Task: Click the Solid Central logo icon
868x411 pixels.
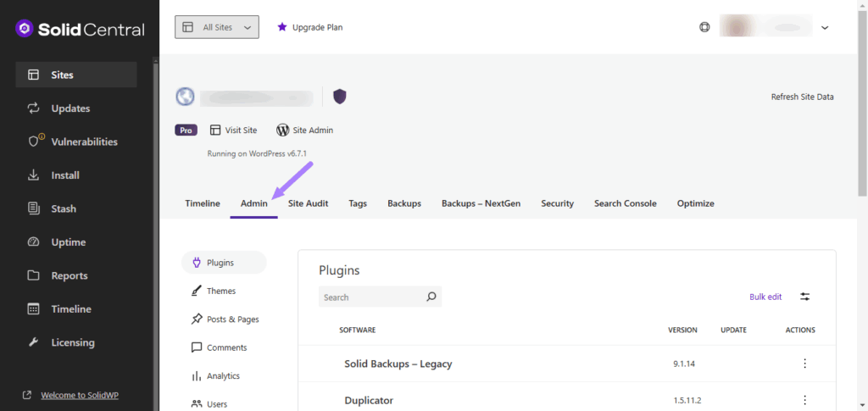Action: (x=25, y=29)
